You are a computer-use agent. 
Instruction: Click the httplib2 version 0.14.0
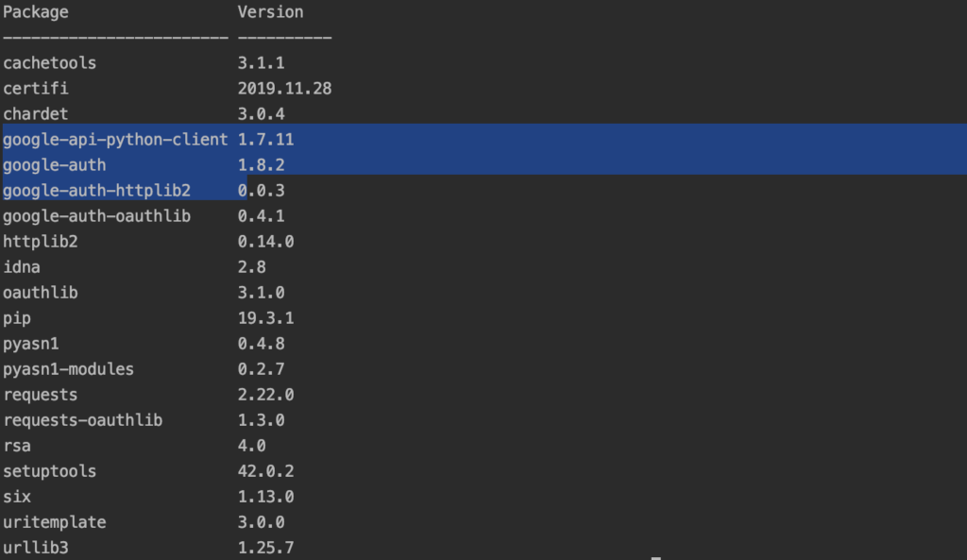coord(265,242)
